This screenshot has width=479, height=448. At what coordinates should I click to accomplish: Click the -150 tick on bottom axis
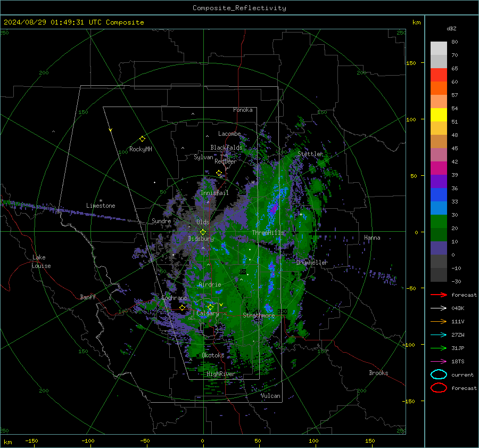31,441
